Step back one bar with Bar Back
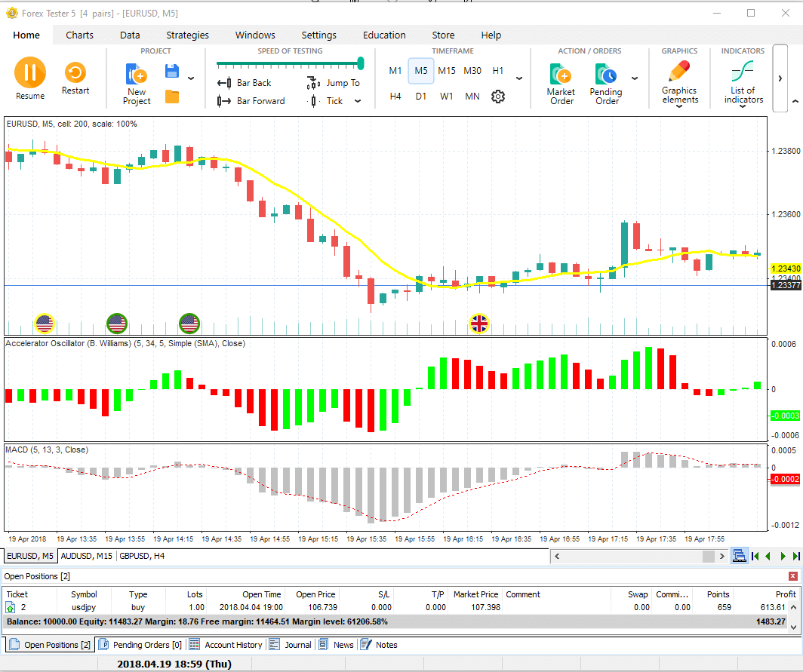The width and height of the screenshot is (803, 672). 245,83
